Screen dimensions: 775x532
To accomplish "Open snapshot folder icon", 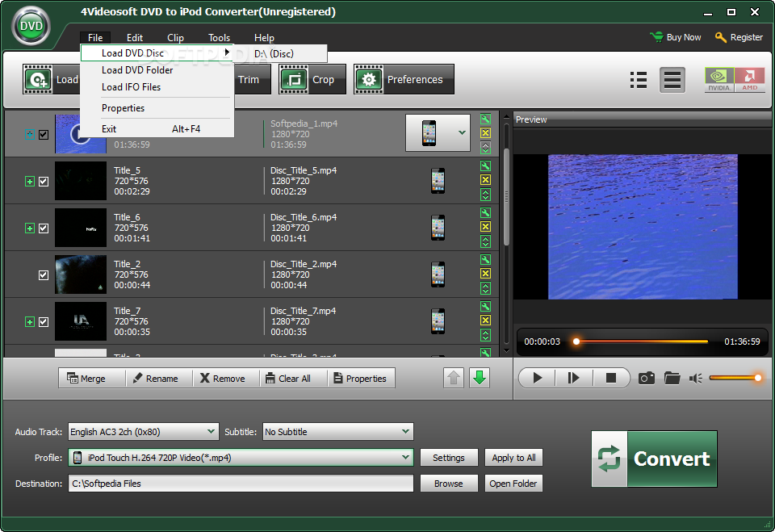I will [672, 379].
